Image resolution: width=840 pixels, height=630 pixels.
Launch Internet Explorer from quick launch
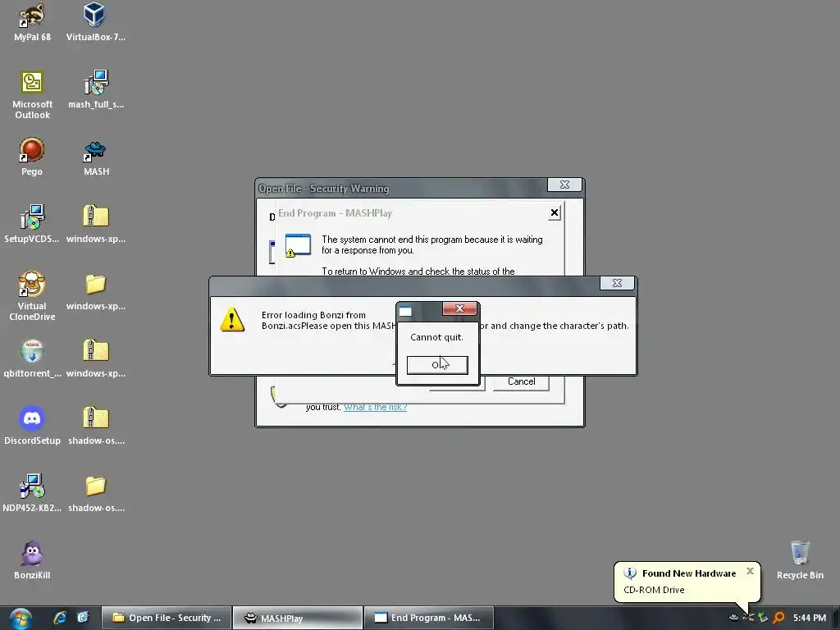(60, 618)
